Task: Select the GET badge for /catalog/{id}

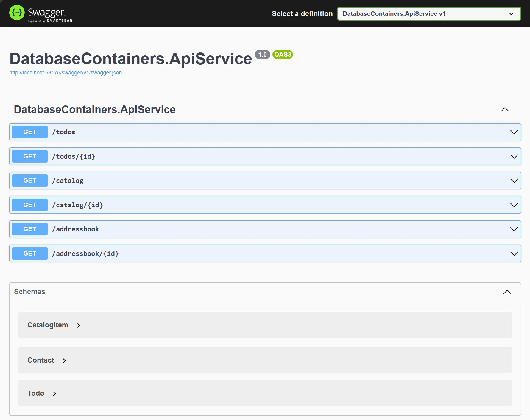Action: pyautogui.click(x=29, y=205)
